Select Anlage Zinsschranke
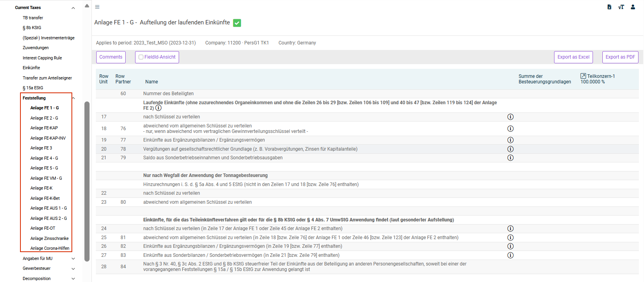The width and height of the screenshot is (644, 282). point(49,238)
